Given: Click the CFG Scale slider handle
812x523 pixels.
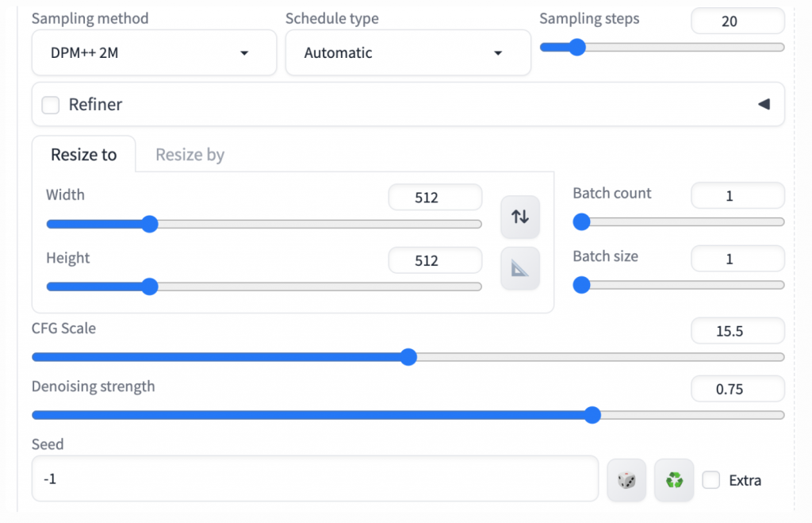Looking at the screenshot, I should 408,357.
